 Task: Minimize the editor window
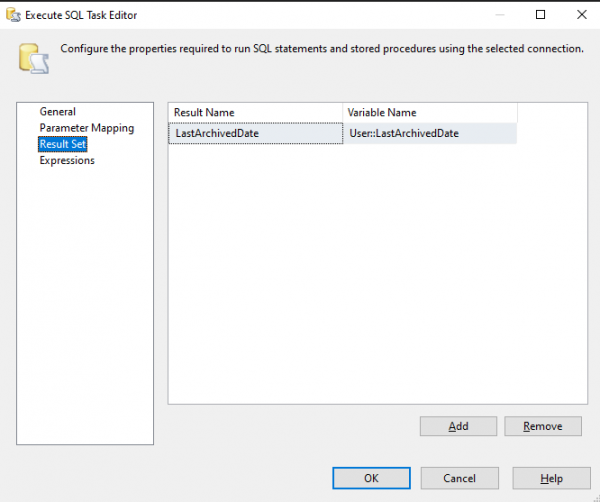click(500, 15)
